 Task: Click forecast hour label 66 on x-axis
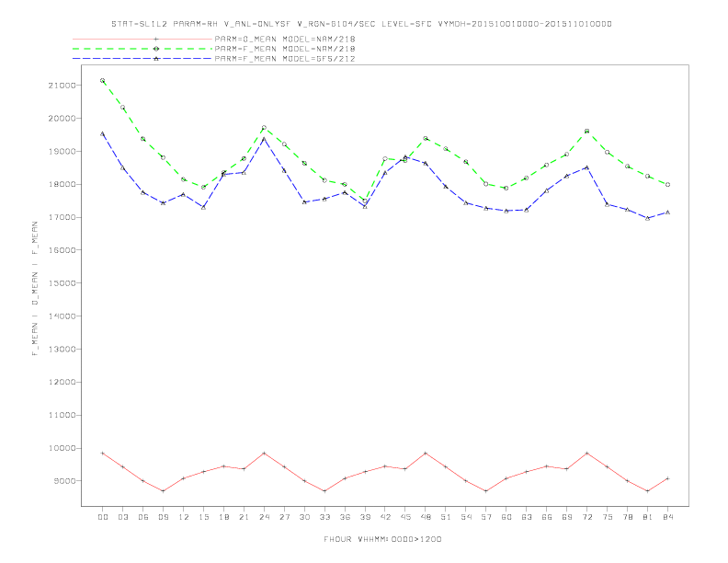pyautogui.click(x=547, y=517)
